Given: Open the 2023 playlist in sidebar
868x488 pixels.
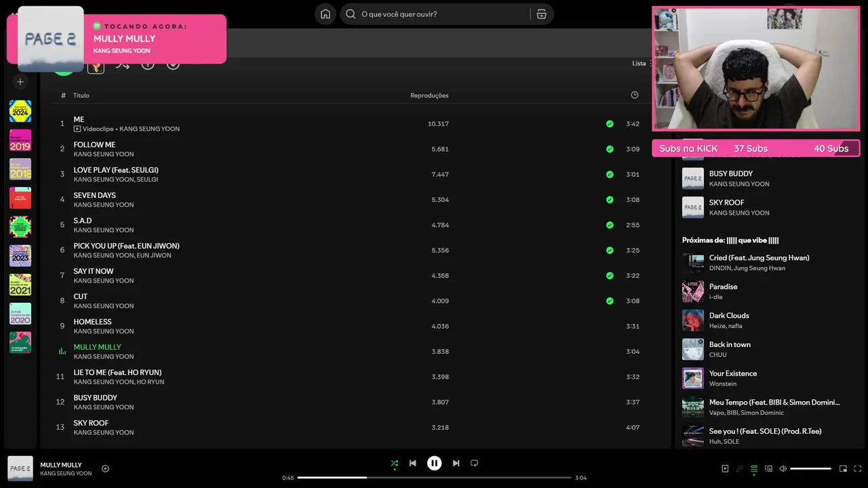Looking at the screenshot, I should point(20,256).
